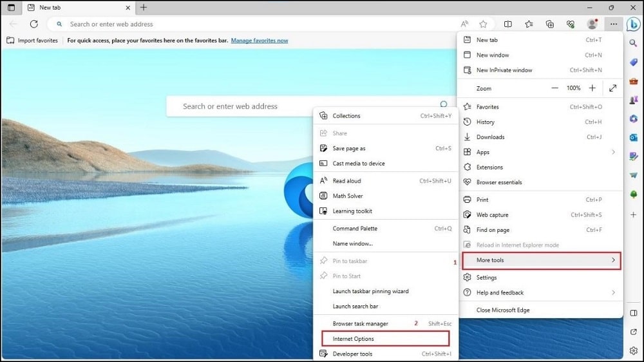Click the sidebar search magnifier icon
Viewport: 644px width, 362px height.
pyautogui.click(x=633, y=43)
